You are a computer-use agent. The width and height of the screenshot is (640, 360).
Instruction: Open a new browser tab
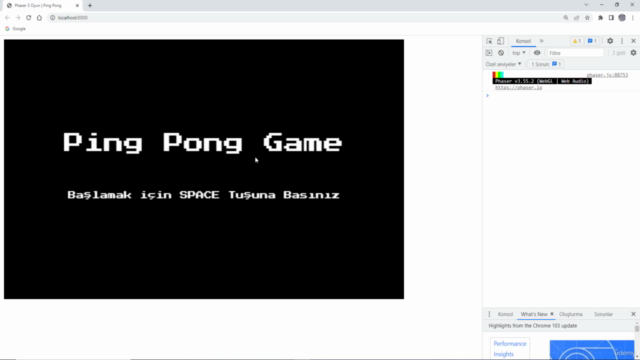[x=90, y=6]
